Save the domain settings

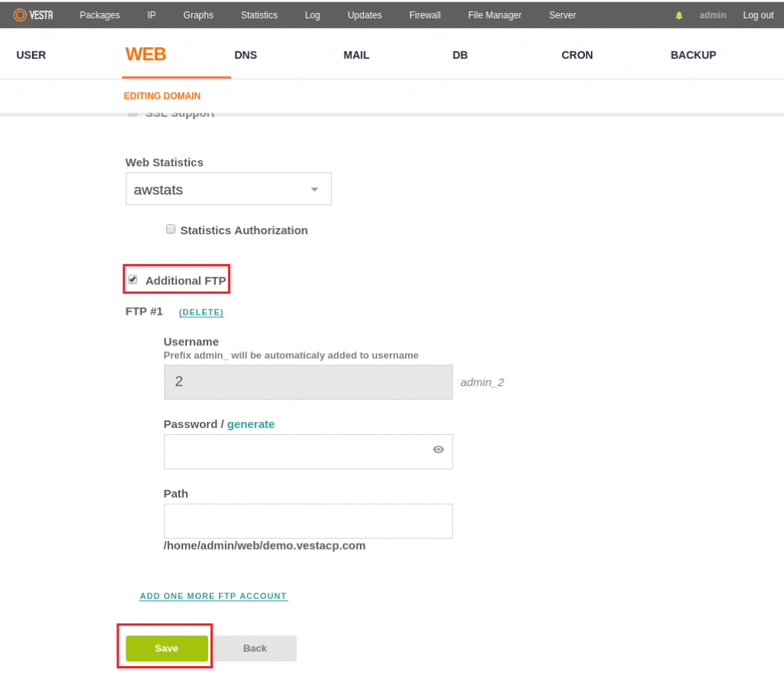(165, 647)
